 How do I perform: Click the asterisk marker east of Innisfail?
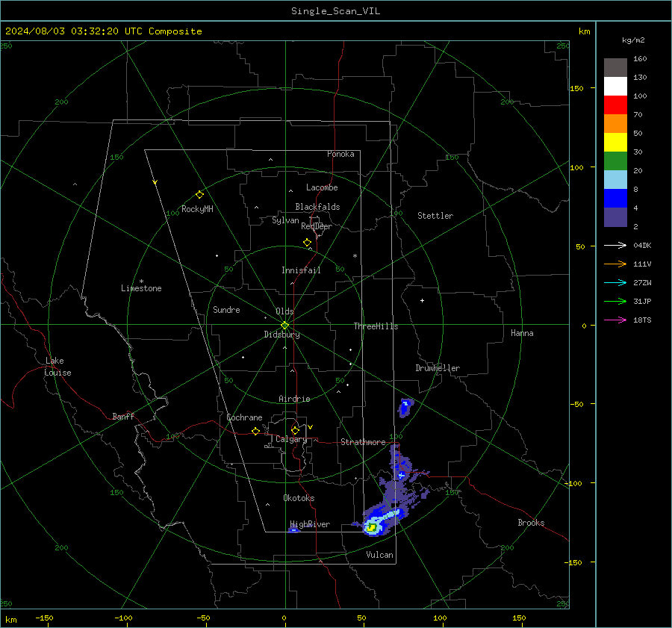pyautogui.click(x=355, y=256)
